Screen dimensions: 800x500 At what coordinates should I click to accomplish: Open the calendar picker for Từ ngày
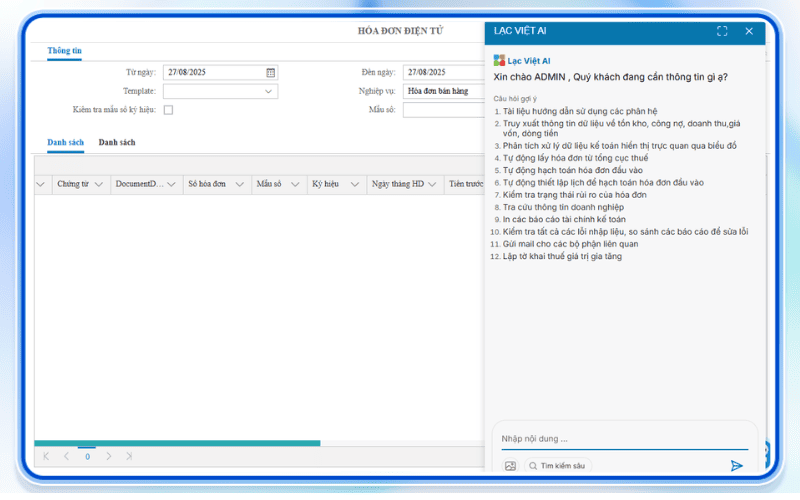pos(270,72)
